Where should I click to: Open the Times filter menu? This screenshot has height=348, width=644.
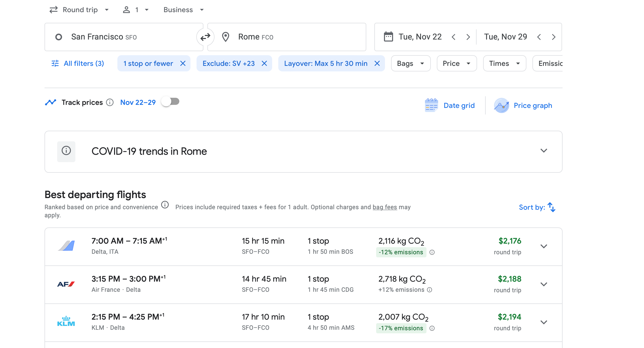(x=504, y=63)
